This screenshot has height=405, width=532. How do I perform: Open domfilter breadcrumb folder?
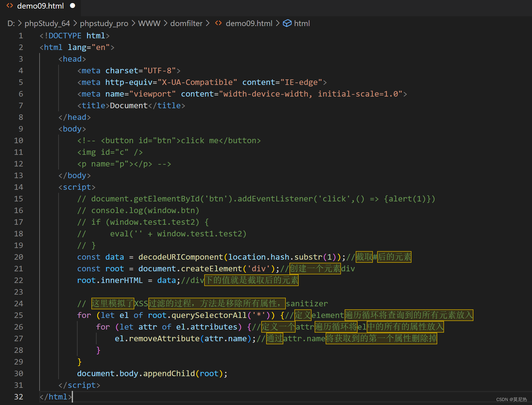[x=186, y=23]
